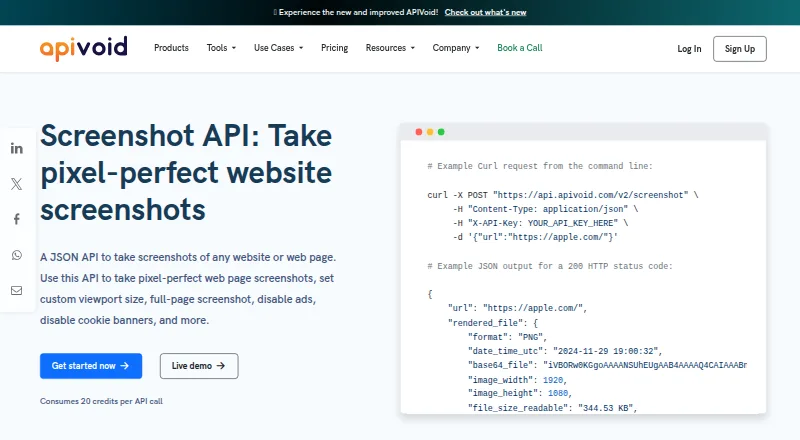This screenshot has height=440, width=800.
Task: Click the paragraph describing the JSON API
Action: pos(188,289)
